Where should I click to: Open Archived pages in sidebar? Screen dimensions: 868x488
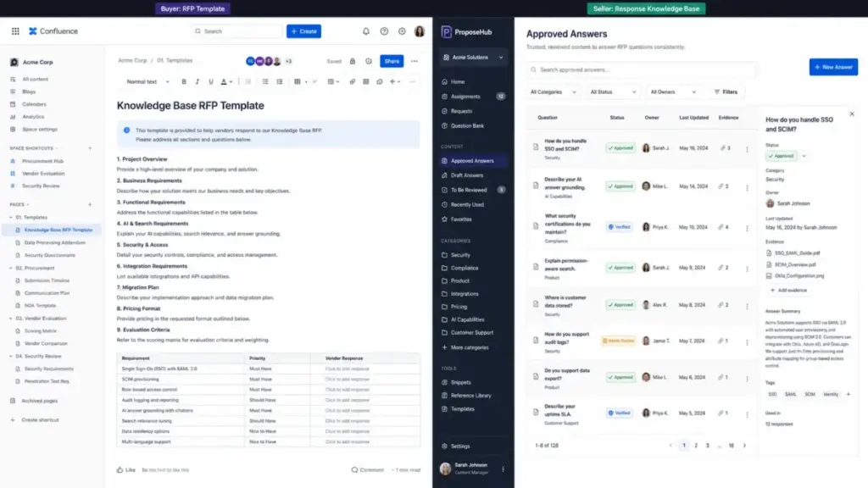coord(39,401)
